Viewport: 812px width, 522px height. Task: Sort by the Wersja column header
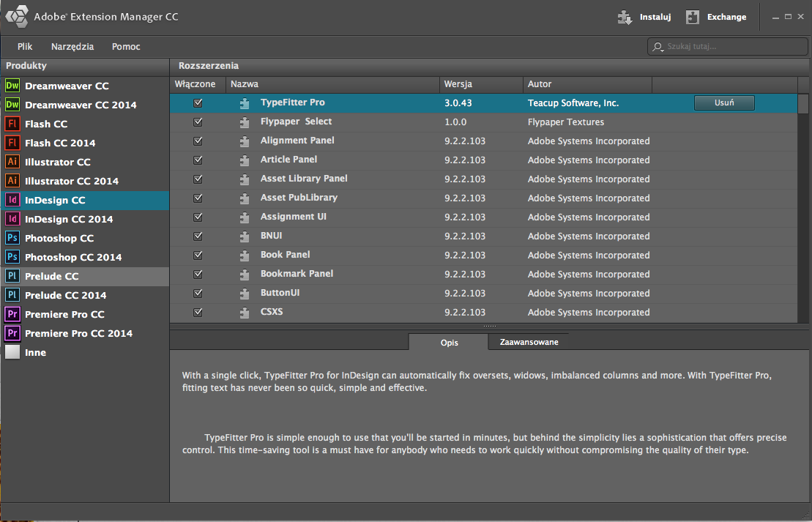coord(482,84)
